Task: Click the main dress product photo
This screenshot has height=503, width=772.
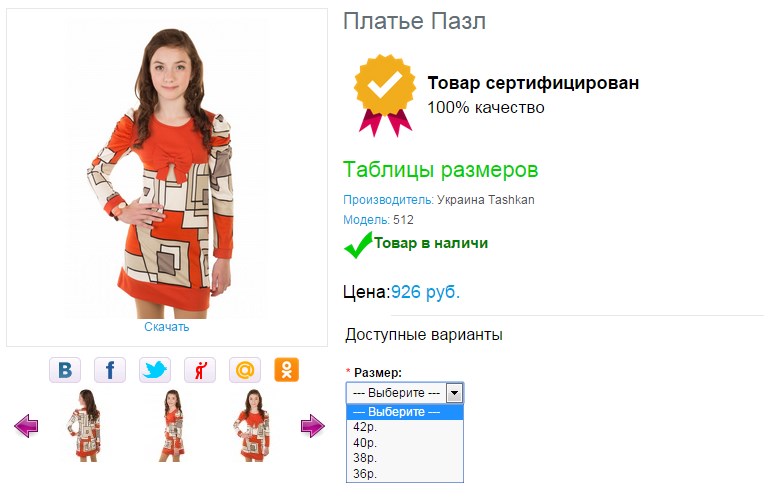Action: pos(167,172)
